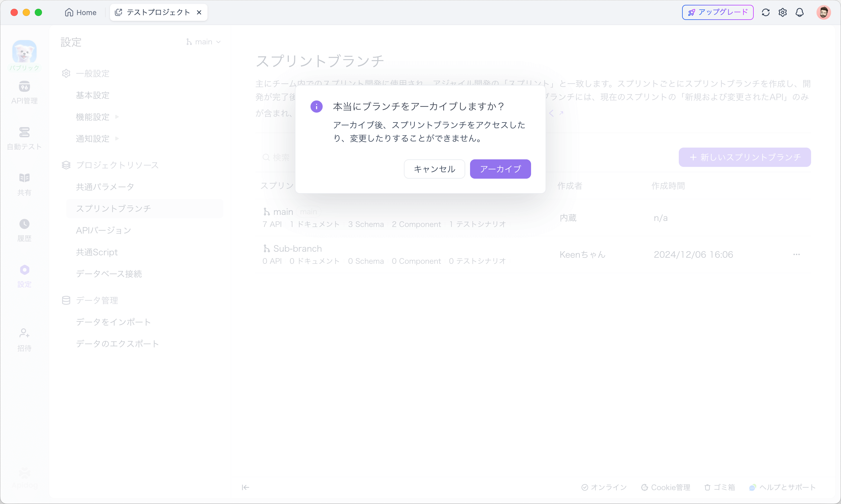Expand 機能設定 submenu arrow
Screen dimensions: 841x504
(117, 117)
